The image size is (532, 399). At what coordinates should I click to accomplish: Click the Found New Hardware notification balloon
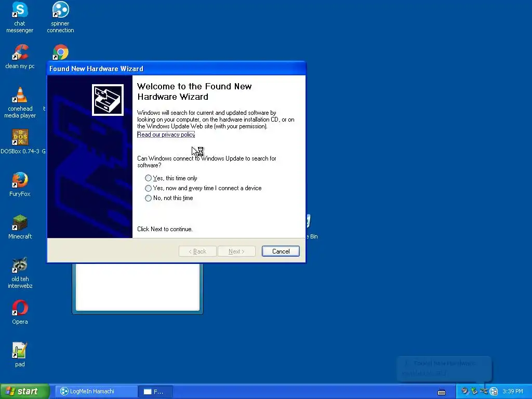[x=444, y=368]
